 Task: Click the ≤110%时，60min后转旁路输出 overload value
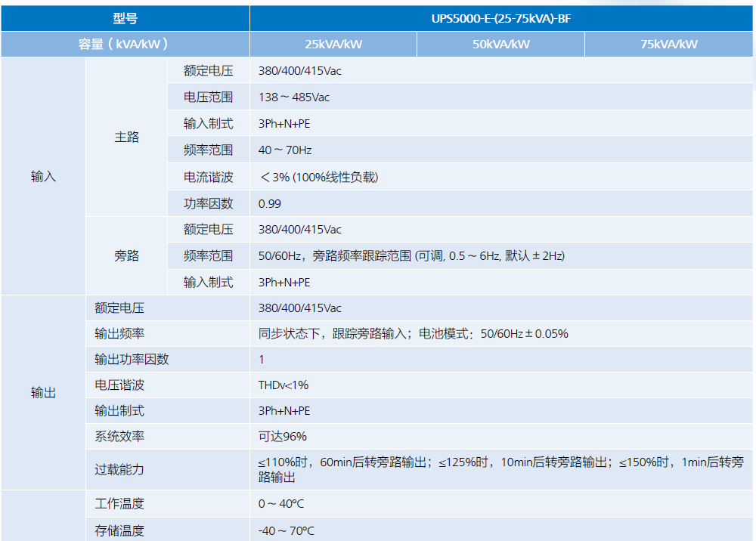pyautogui.click(x=501, y=470)
